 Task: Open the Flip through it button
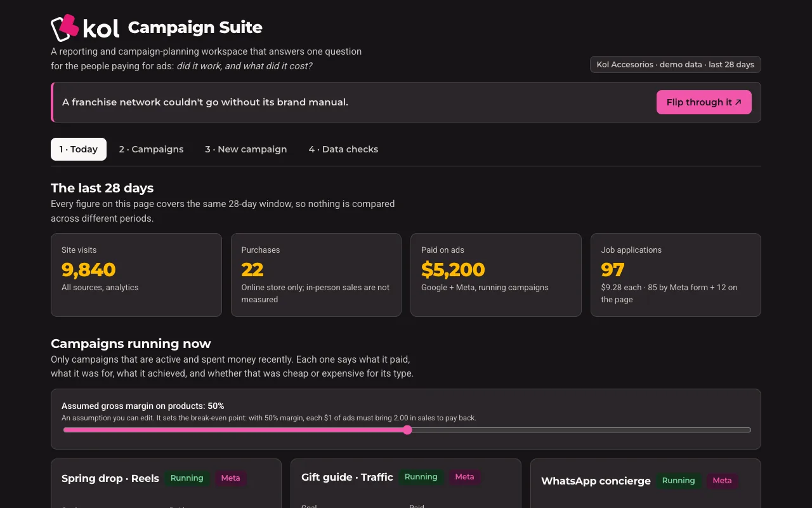[x=704, y=102]
